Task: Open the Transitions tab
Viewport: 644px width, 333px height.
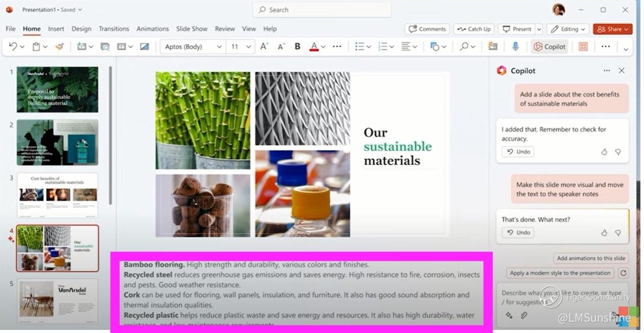Action: (114, 29)
